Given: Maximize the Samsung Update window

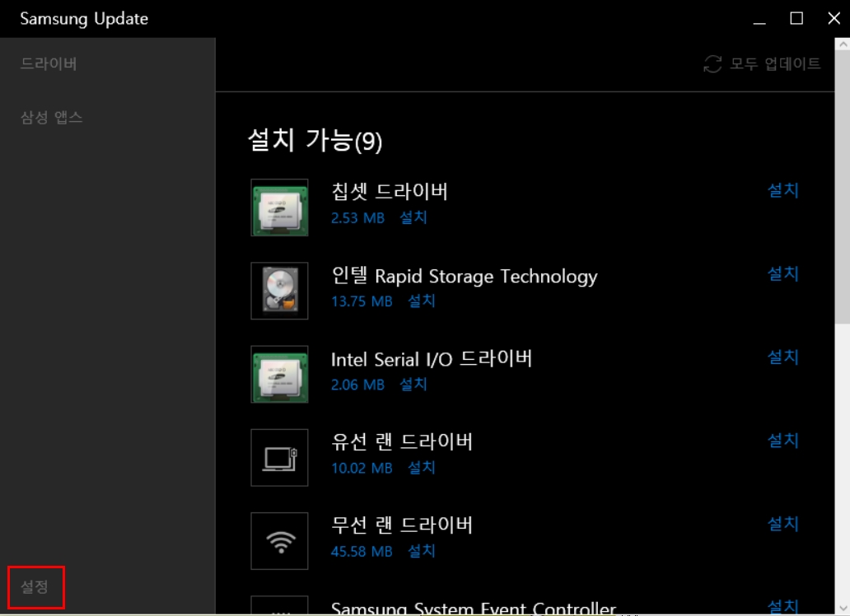Looking at the screenshot, I should coord(796,18).
